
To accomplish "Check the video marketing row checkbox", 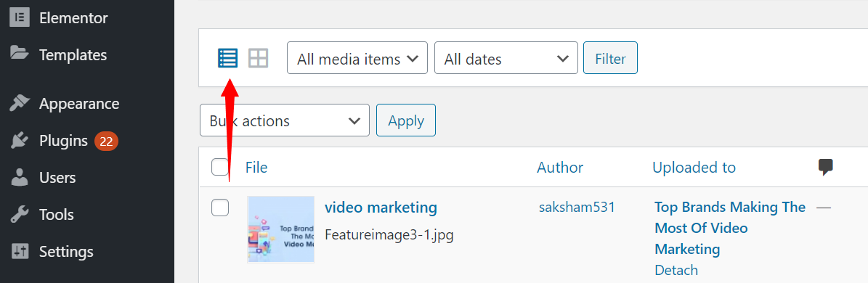I will (220, 208).
